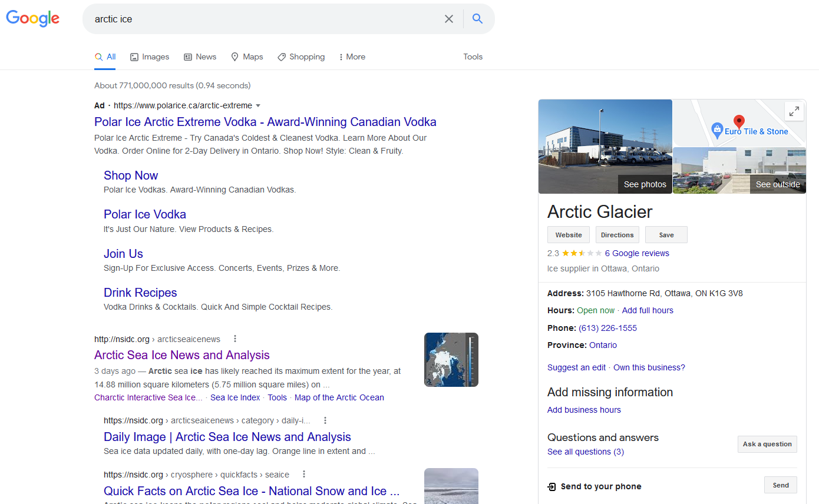This screenshot has width=819, height=504.
Task: Focus the search input field
Action: click(x=265, y=19)
